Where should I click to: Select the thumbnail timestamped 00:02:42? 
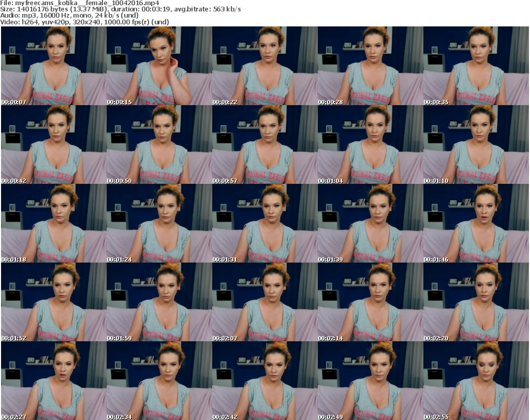point(264,381)
